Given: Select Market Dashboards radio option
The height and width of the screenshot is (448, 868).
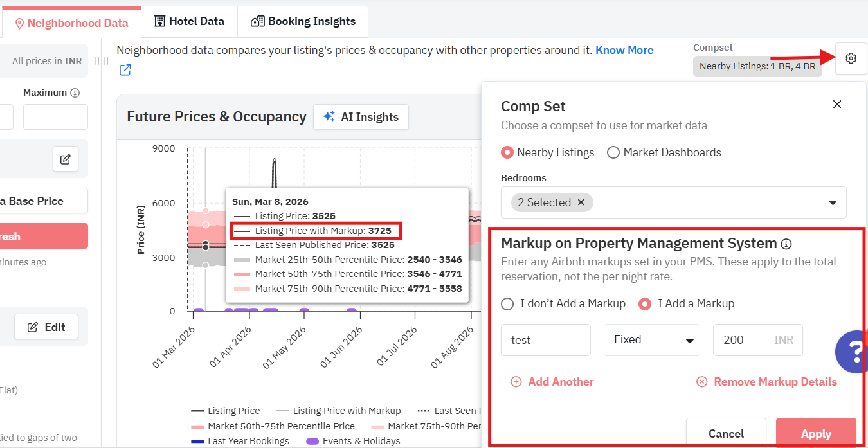Looking at the screenshot, I should coord(613,152).
